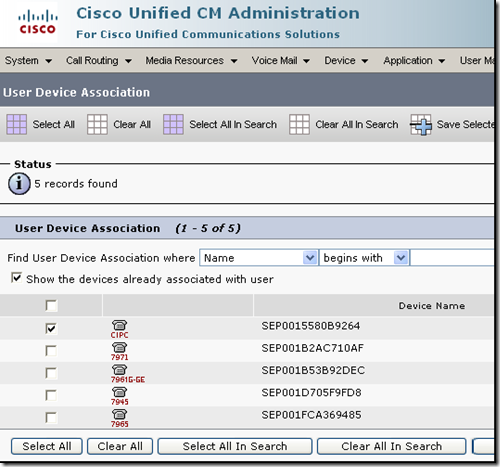This screenshot has width=500, height=467.
Task: Open the begins with operator dropdown
Action: click(x=364, y=258)
